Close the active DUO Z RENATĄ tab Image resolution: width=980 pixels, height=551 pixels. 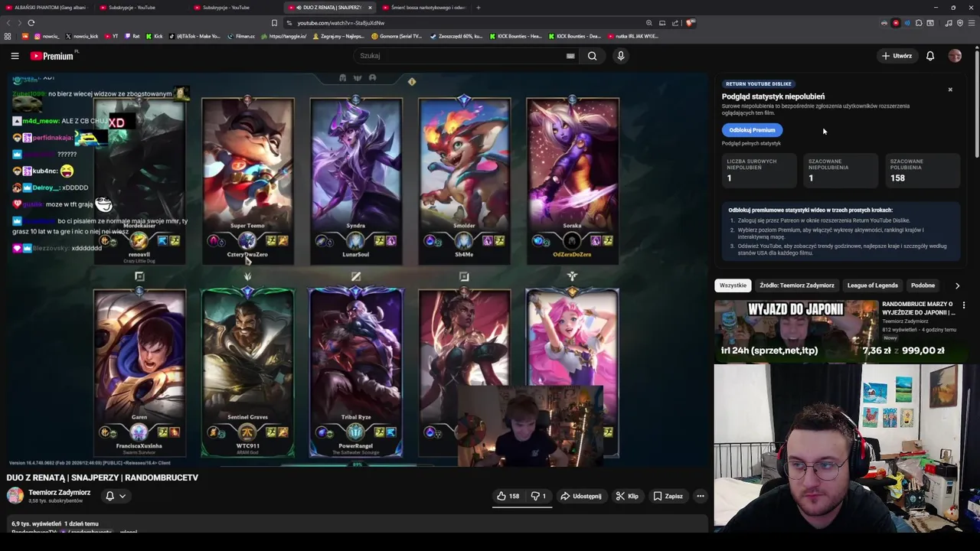[370, 8]
